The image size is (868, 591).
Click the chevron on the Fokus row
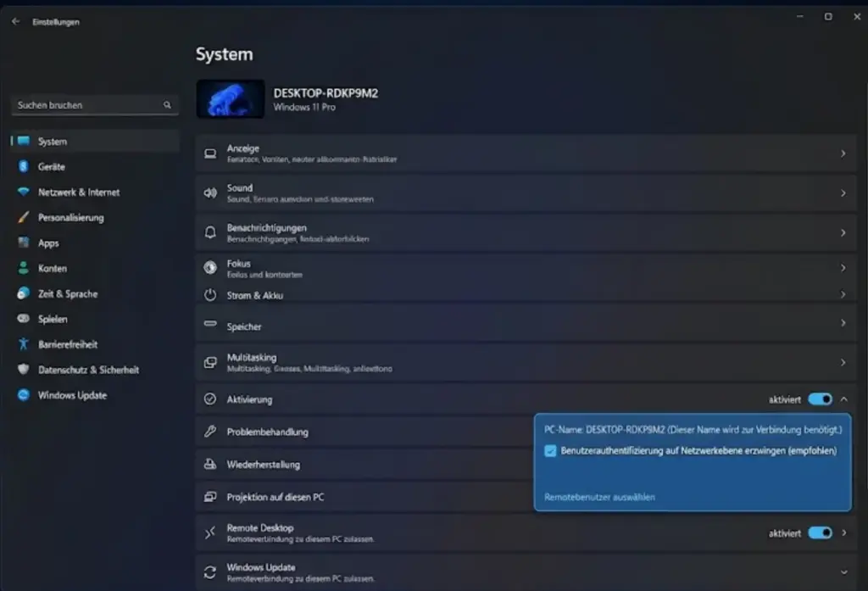(x=843, y=268)
